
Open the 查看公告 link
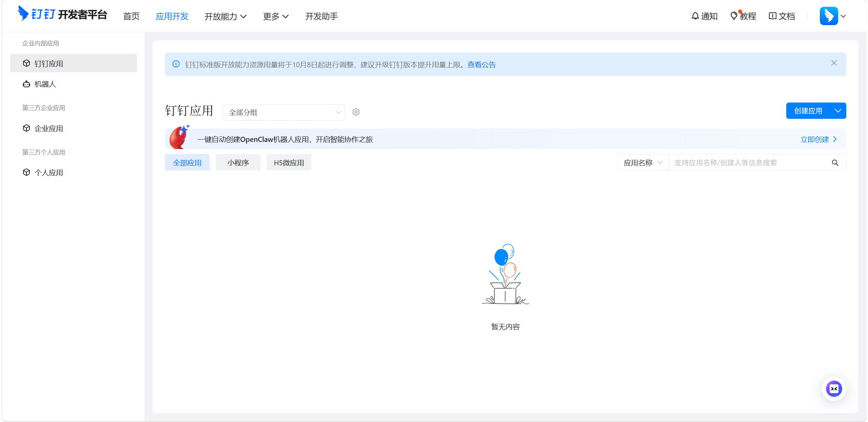[x=481, y=65]
